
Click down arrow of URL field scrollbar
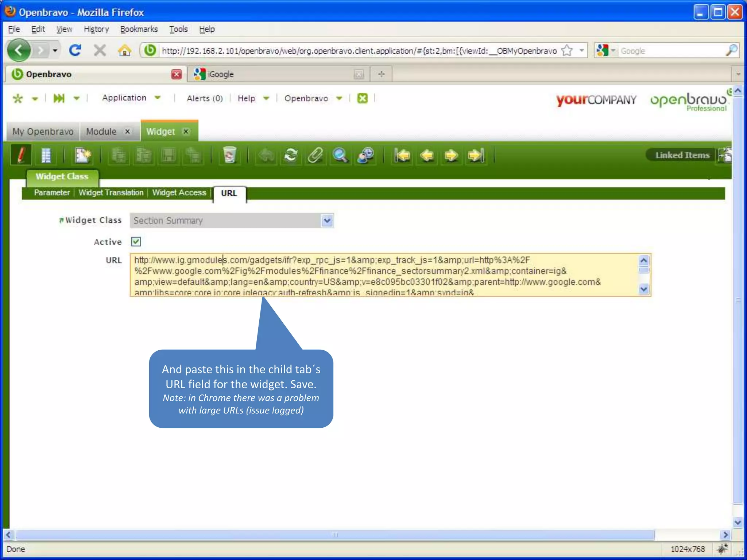(x=644, y=289)
